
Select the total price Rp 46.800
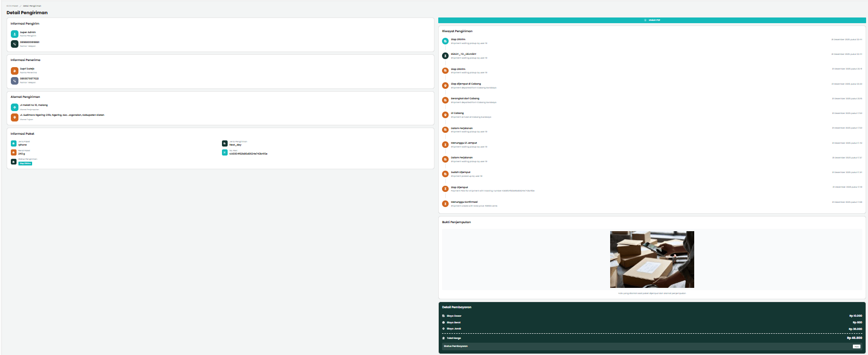855,338
